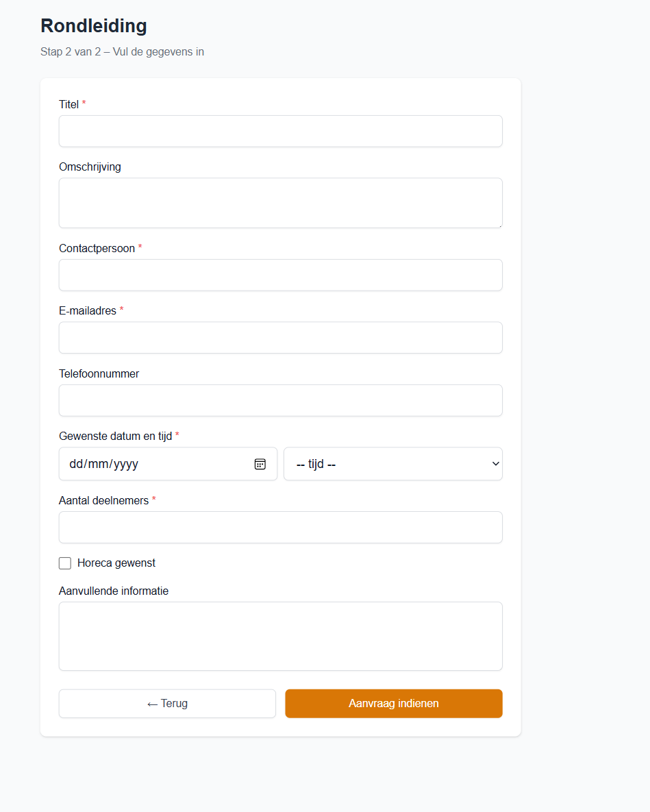
Task: Click the Gewenste datum en tijd label
Action: click(x=115, y=436)
